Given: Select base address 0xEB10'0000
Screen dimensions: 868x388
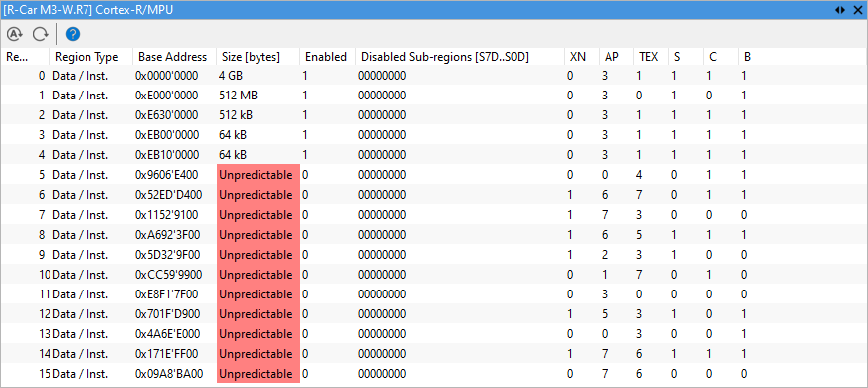Looking at the screenshot, I should click(x=167, y=155).
